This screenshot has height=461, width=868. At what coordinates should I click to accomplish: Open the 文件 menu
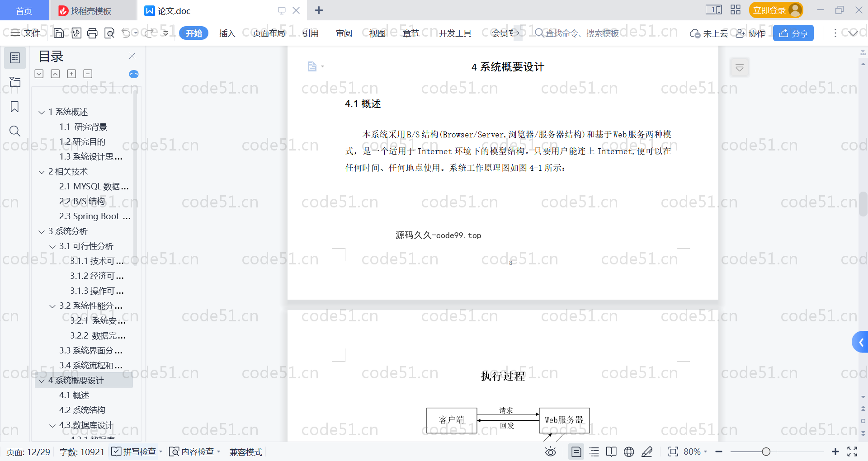click(x=26, y=33)
